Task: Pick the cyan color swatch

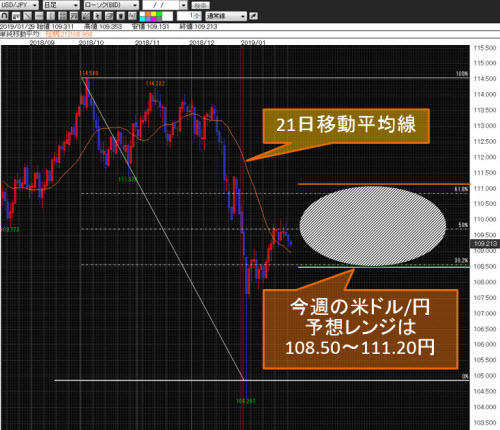Action: [x=142, y=18]
